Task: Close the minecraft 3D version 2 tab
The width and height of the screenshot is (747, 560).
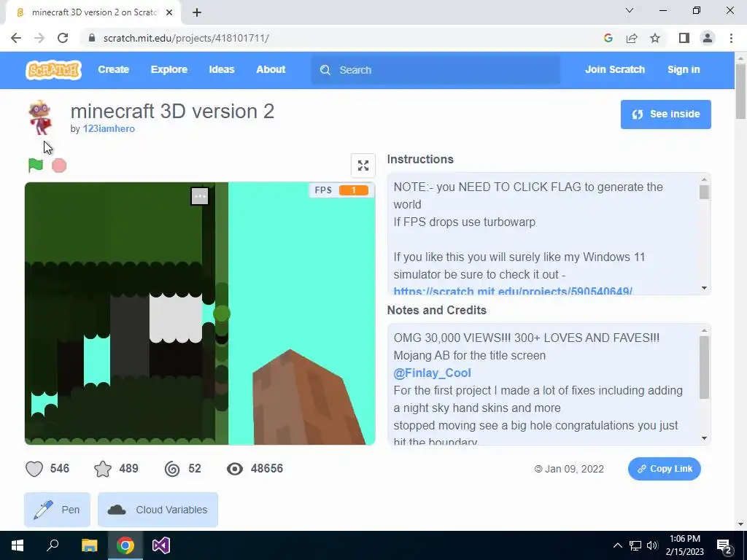Action: pyautogui.click(x=169, y=12)
